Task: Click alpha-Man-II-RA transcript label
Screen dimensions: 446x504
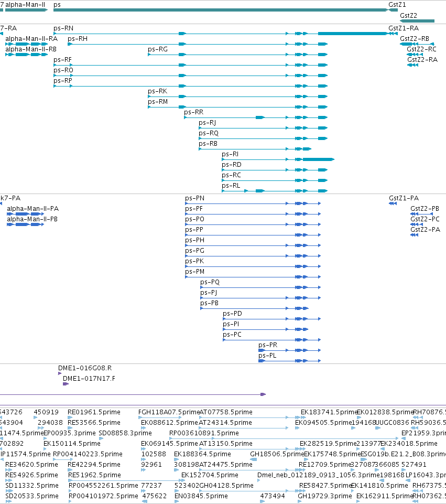Action: (x=31, y=39)
